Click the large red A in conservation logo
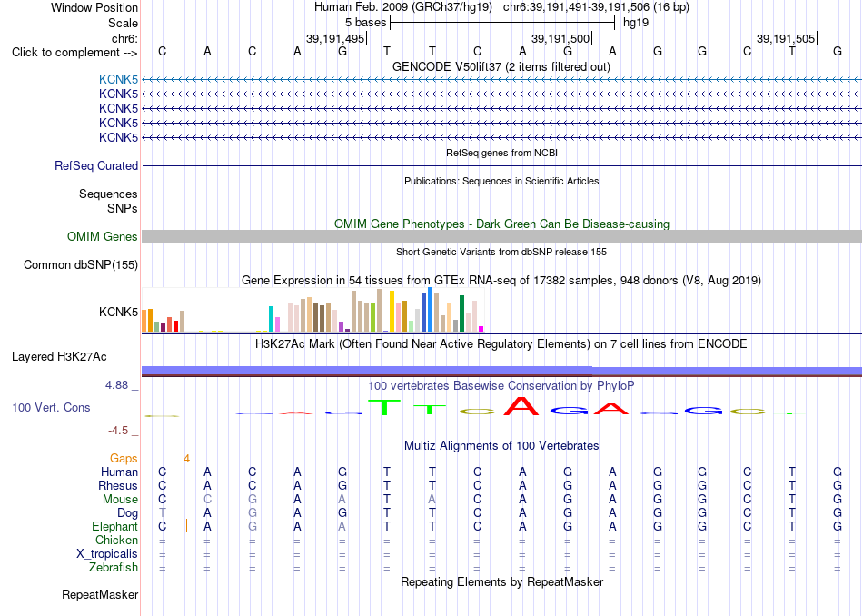Viewport: 863px width, 616px height. (x=521, y=406)
